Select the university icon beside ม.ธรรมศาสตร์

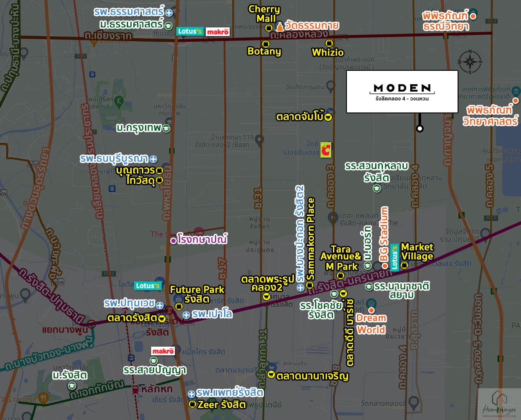click(168, 26)
